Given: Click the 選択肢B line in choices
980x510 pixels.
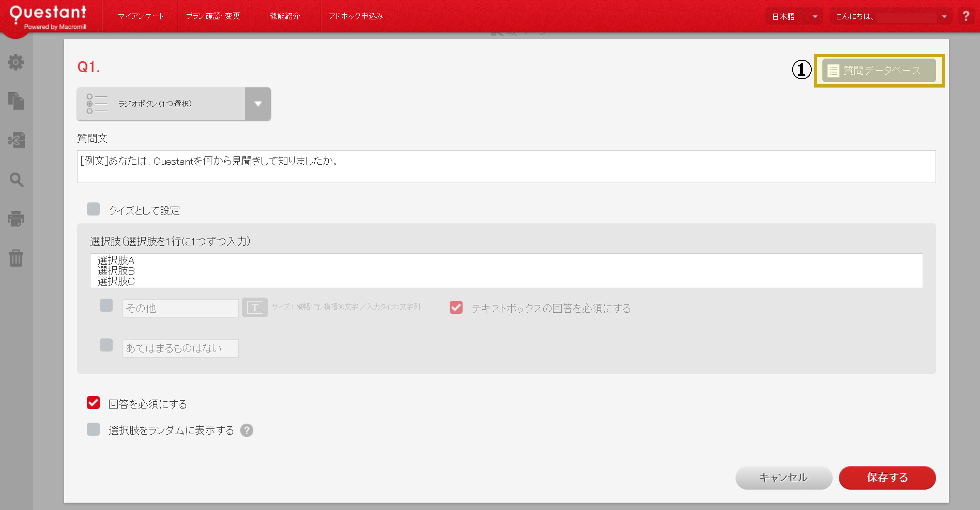Looking at the screenshot, I should 116,271.
